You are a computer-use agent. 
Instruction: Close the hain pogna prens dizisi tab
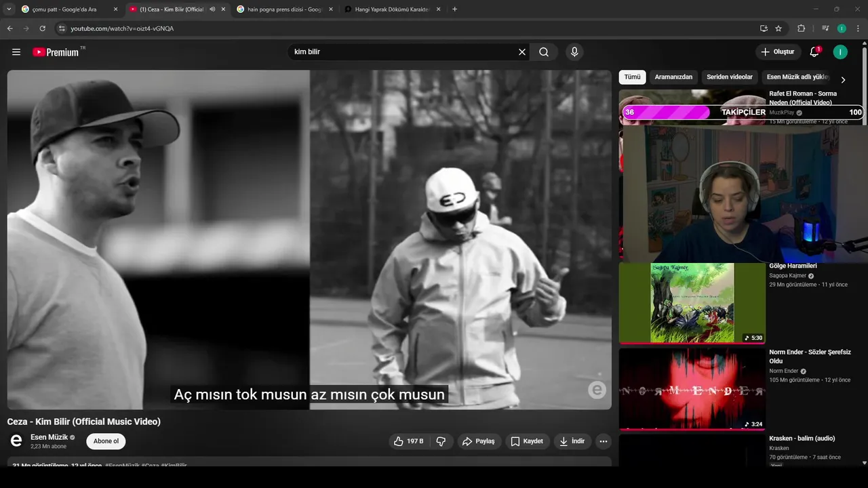(331, 9)
